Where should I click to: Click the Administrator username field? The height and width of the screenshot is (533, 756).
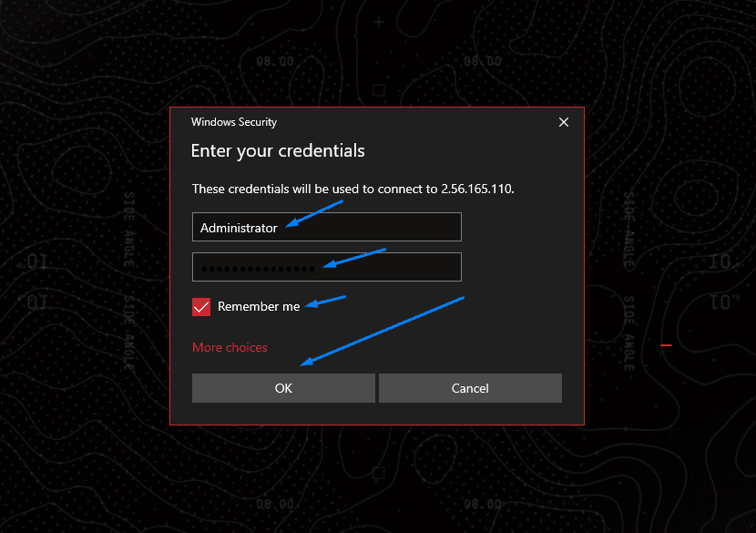[326, 227]
